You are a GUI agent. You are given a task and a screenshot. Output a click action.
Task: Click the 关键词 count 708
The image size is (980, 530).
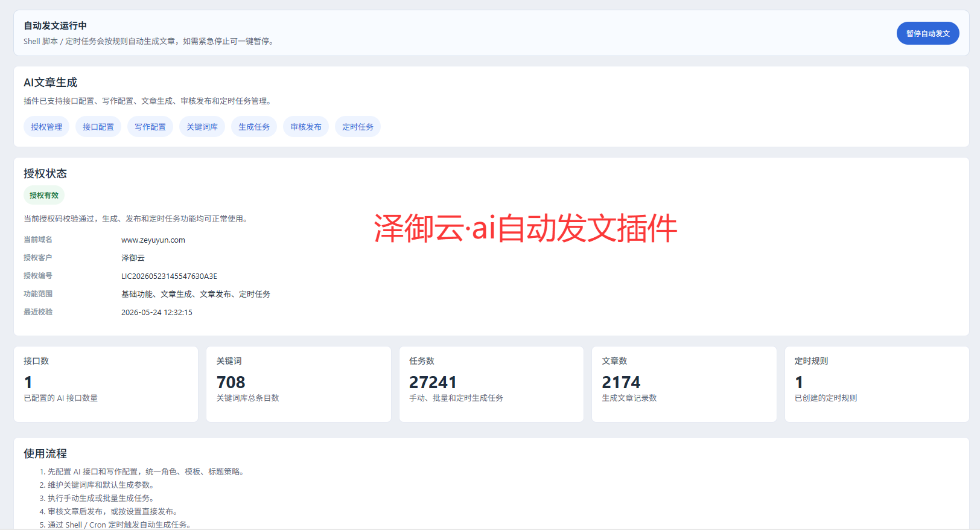(x=231, y=383)
